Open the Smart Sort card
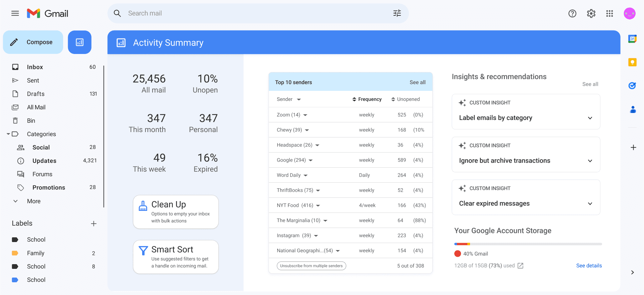 point(176,257)
